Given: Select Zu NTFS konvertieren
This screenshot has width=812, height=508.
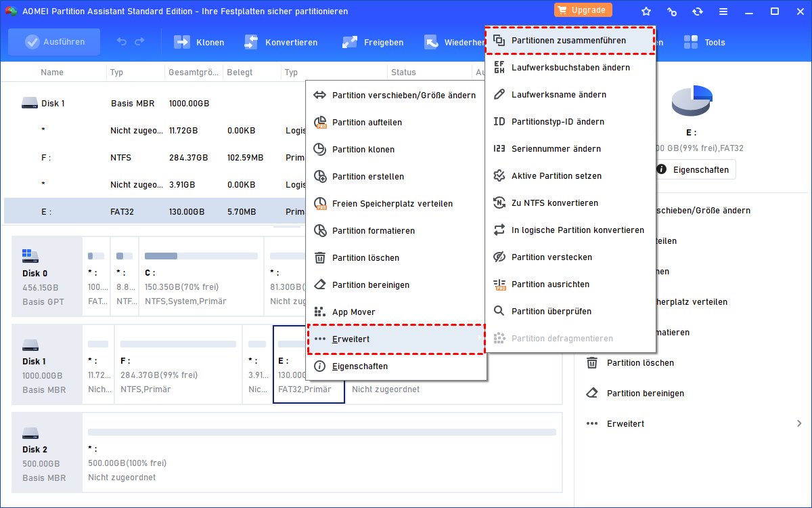Looking at the screenshot, I should coord(570,203).
